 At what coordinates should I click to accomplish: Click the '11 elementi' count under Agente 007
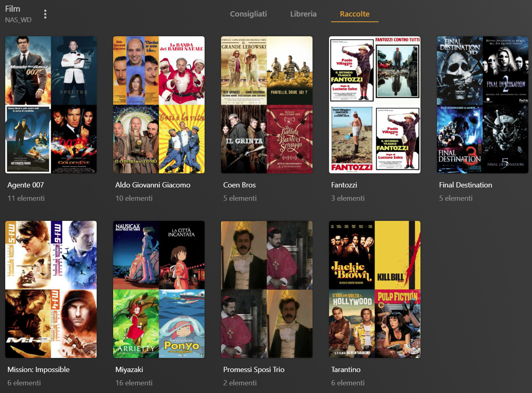point(26,198)
